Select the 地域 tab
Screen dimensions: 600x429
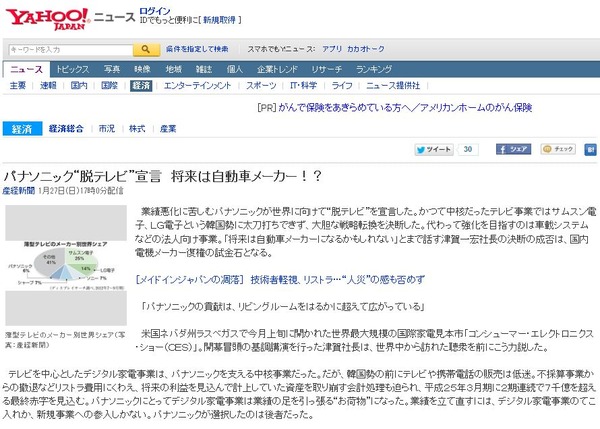[173, 69]
